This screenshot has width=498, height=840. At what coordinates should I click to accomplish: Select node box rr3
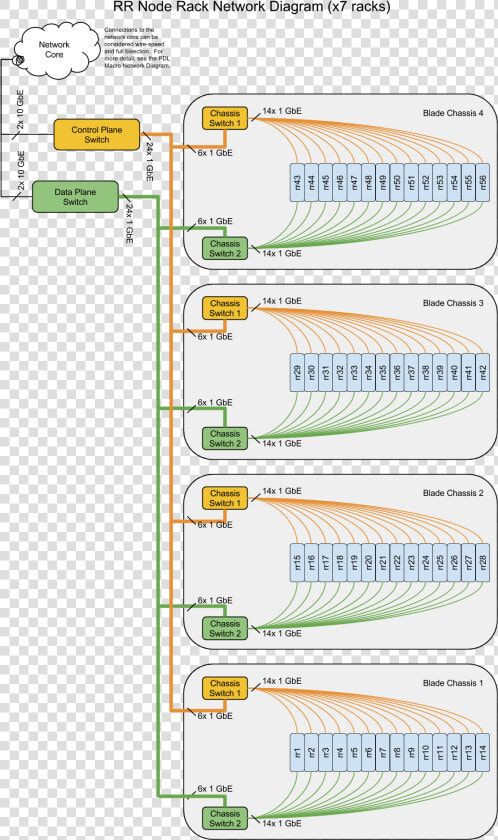pyautogui.click(x=326, y=753)
